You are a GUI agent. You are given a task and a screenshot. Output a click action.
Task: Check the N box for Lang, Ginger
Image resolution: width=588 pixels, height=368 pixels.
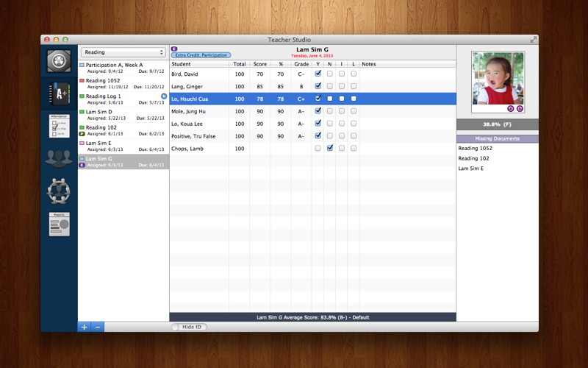[x=330, y=86]
